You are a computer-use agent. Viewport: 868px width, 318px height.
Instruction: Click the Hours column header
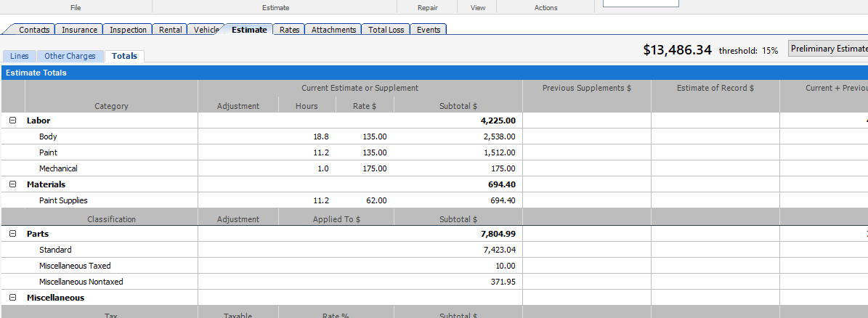(307, 106)
